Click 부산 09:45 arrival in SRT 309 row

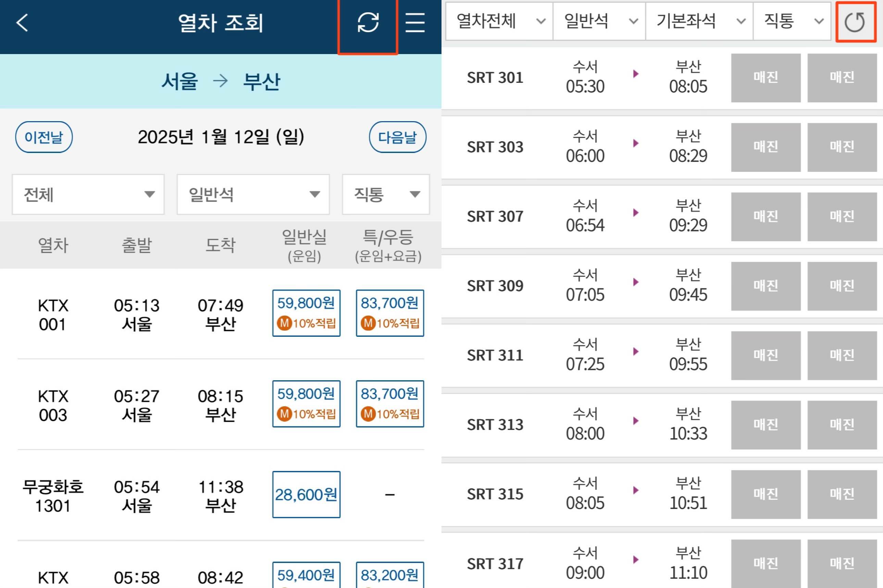click(688, 285)
